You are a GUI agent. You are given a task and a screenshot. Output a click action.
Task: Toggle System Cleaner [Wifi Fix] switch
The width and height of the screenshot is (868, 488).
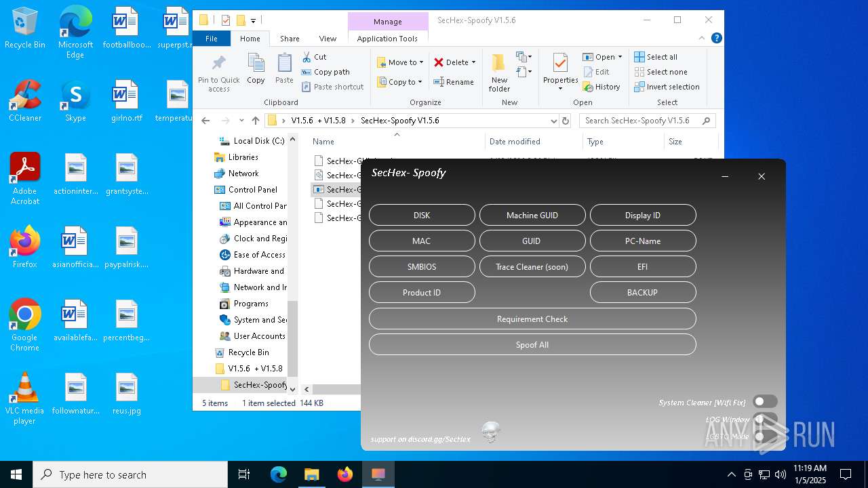pos(765,402)
